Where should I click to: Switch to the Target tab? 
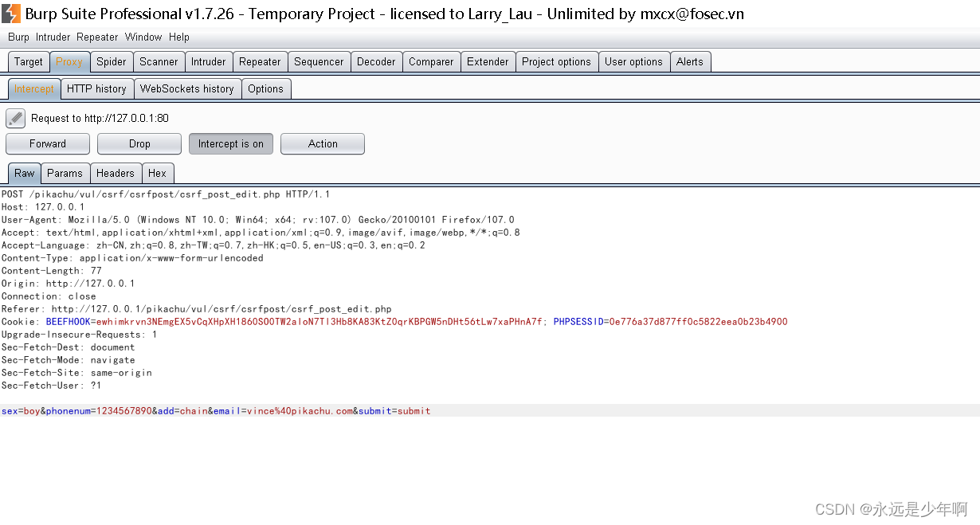29,62
